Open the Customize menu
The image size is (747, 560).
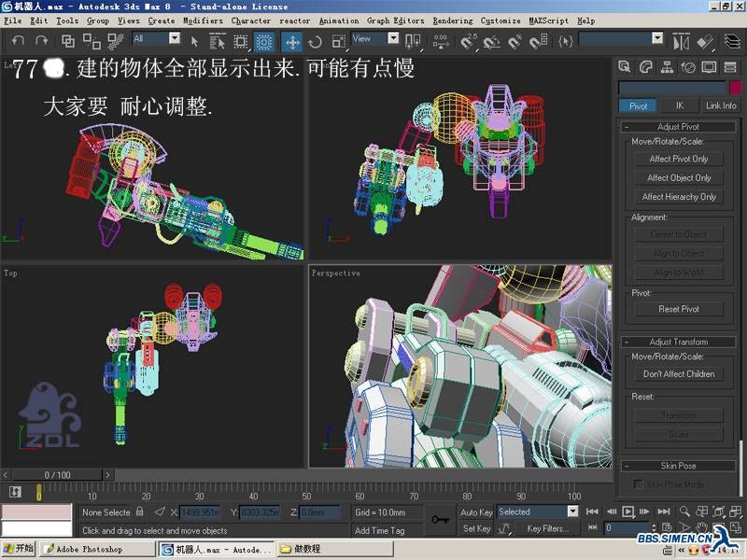point(500,21)
